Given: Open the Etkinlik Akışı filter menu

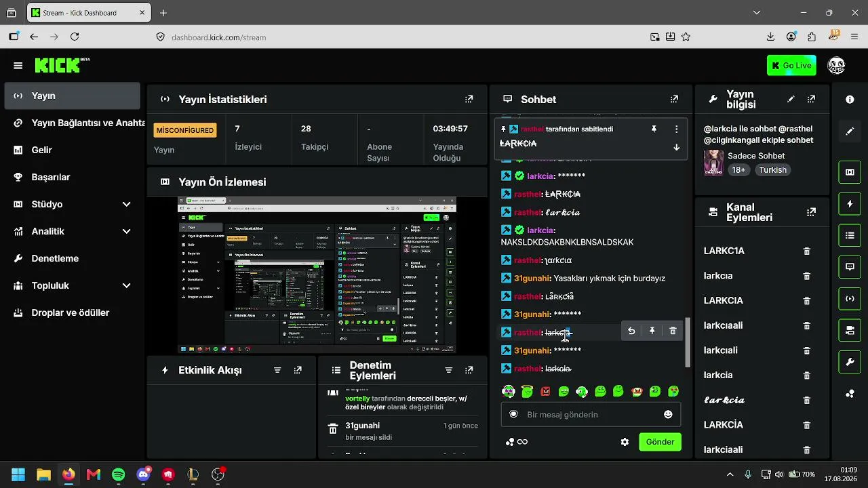Looking at the screenshot, I should pyautogui.click(x=277, y=370).
